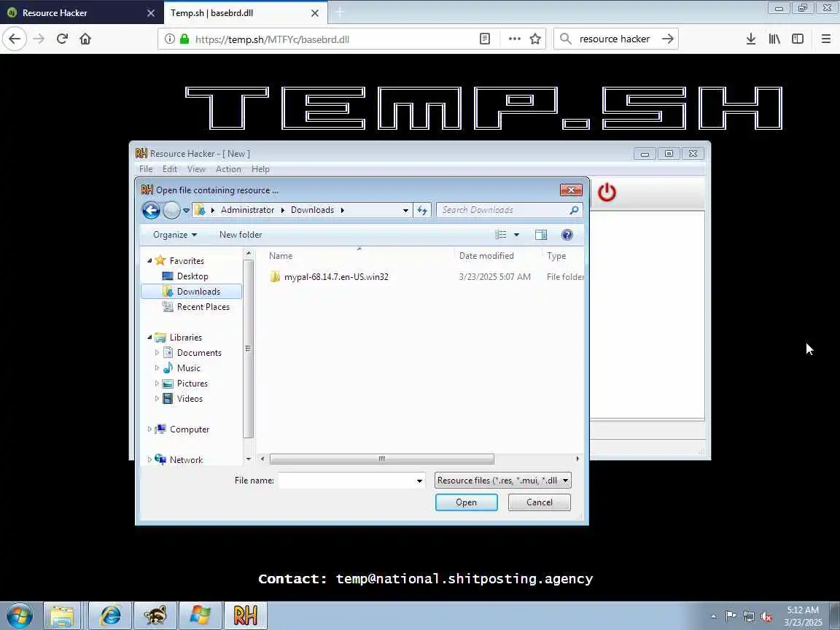Select Network in navigation tree

tap(185, 459)
